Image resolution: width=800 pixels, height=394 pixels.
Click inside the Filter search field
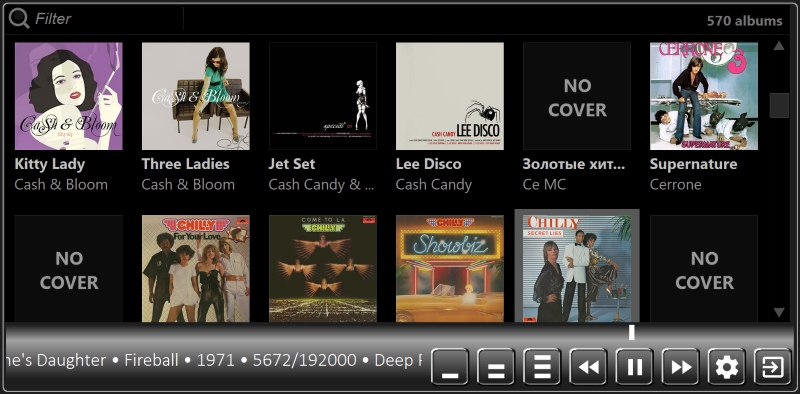pyautogui.click(x=108, y=19)
